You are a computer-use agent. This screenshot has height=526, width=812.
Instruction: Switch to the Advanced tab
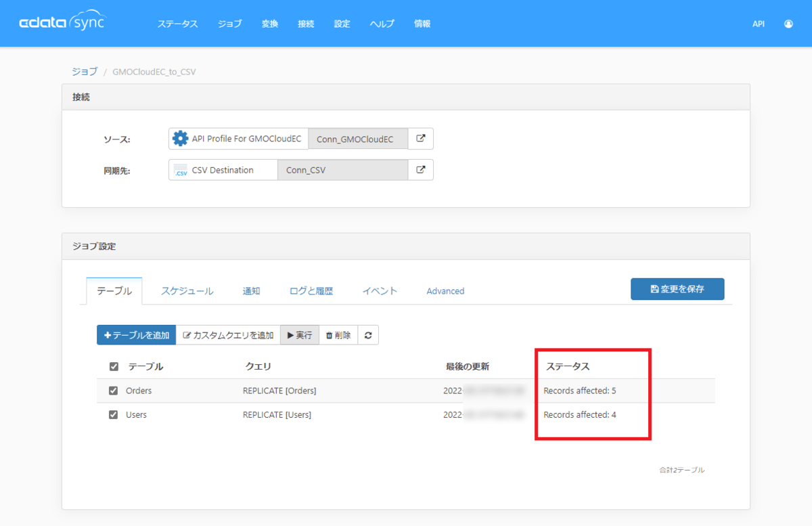coord(445,291)
